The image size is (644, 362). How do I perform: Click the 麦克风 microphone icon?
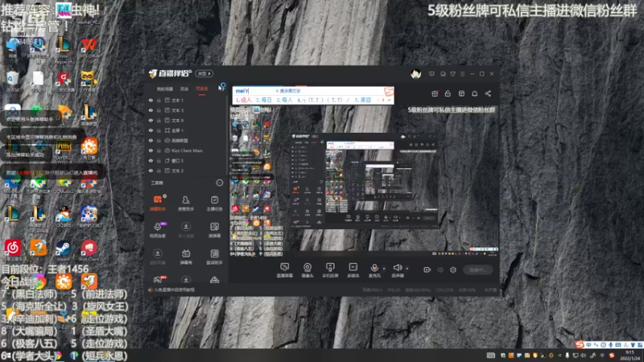point(374,268)
